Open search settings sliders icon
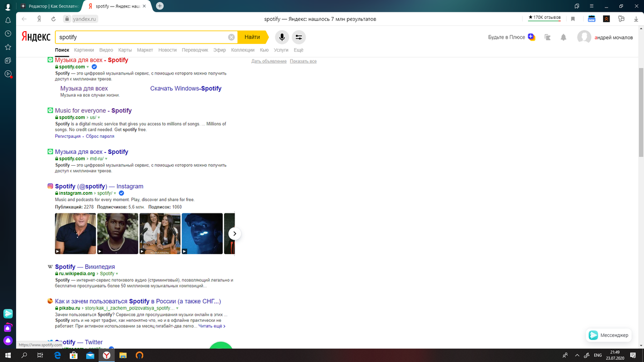Image resolution: width=644 pixels, height=362 pixels. click(x=299, y=37)
